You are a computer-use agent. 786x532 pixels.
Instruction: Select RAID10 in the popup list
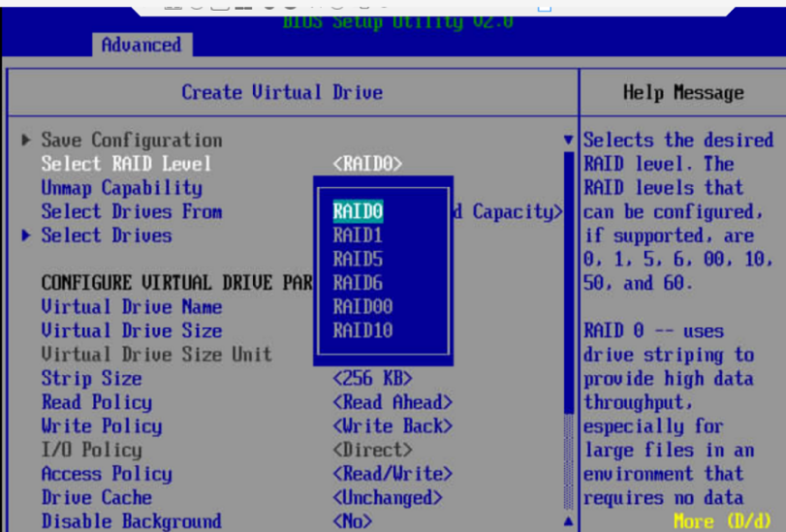pos(362,330)
